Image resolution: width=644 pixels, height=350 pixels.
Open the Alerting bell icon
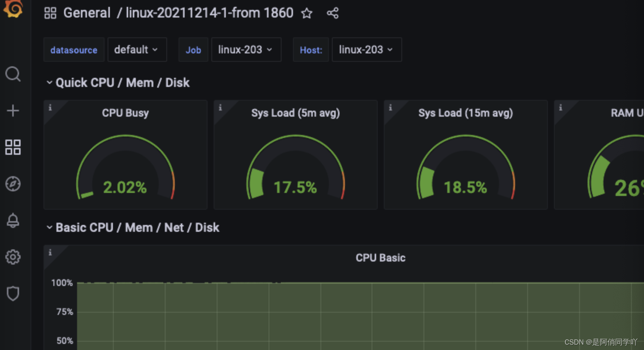pos(13,220)
